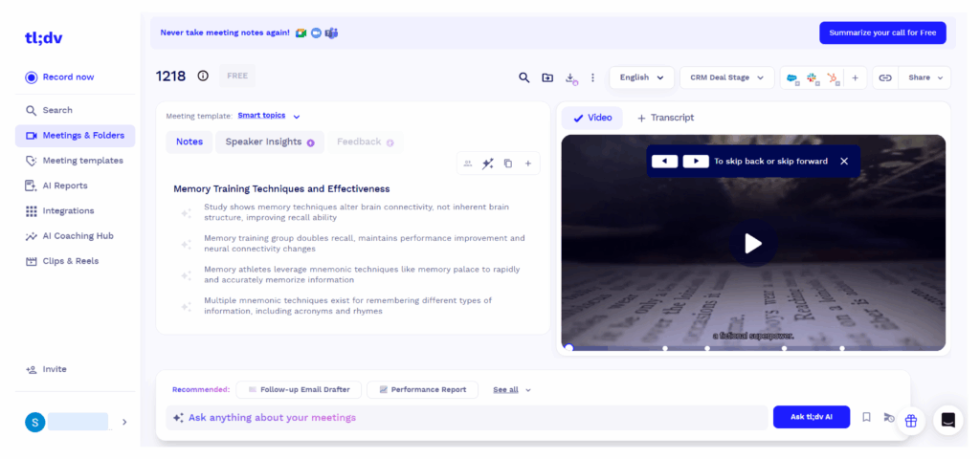Image resolution: width=980 pixels, height=459 pixels.
Task: Click Memory Training Techniques and Effectiveness heading
Action: (x=282, y=188)
